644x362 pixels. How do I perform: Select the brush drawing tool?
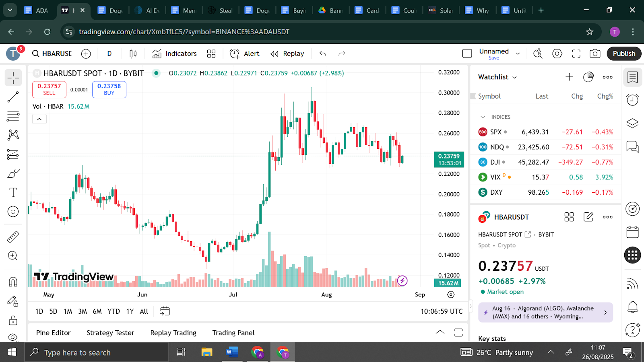click(13, 173)
